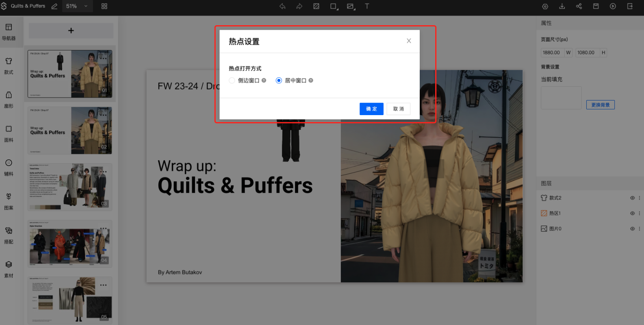Open the 款式 panel in the sidebar
The height and width of the screenshot is (325, 644).
(x=9, y=65)
